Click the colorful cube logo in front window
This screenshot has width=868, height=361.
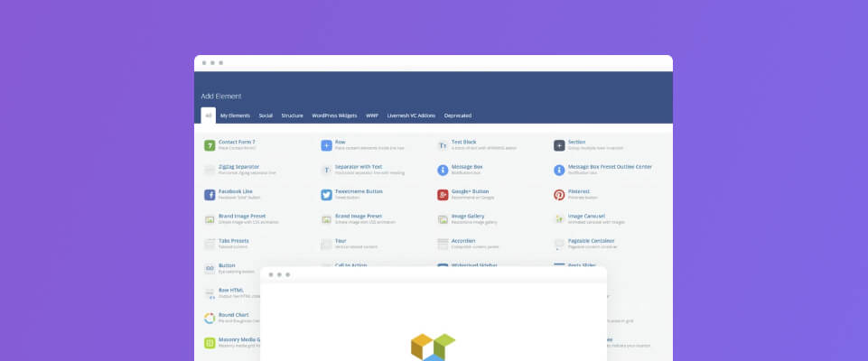click(433, 347)
